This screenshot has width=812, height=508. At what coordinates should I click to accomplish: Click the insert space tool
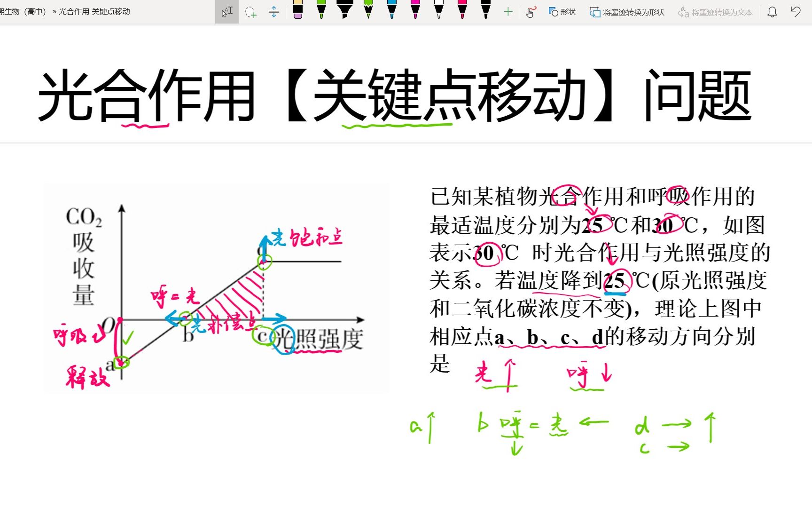pos(273,12)
